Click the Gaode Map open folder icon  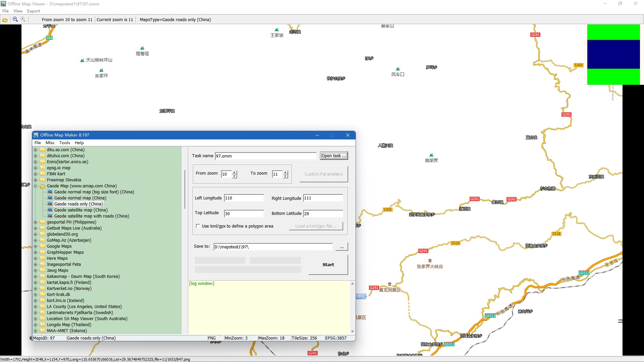coord(43,186)
